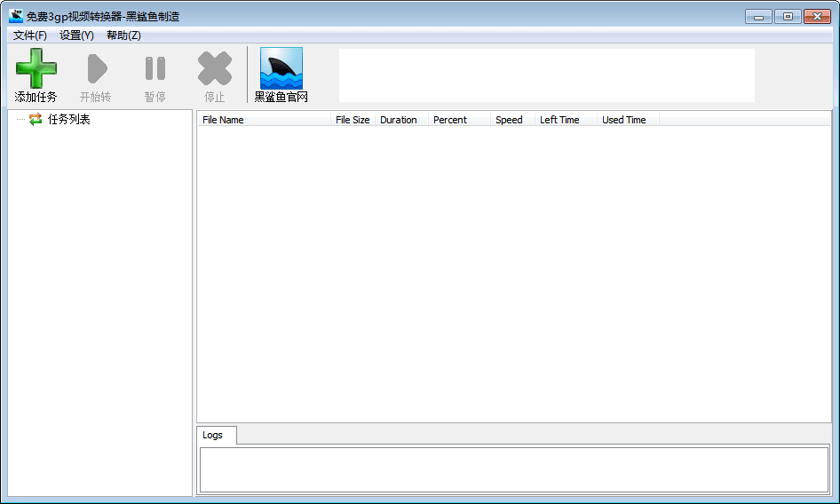The width and height of the screenshot is (840, 504).
Task: Click the green plus Add Task (添加任务) icon
Action: (36, 68)
